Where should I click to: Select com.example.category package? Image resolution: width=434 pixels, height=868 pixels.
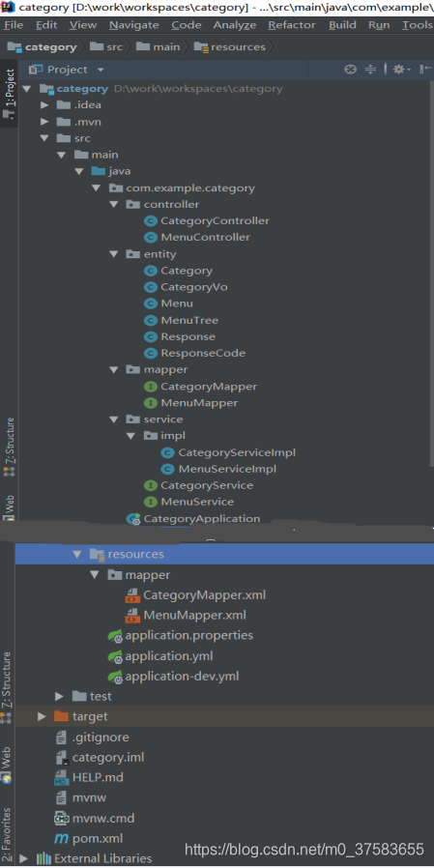point(182,188)
